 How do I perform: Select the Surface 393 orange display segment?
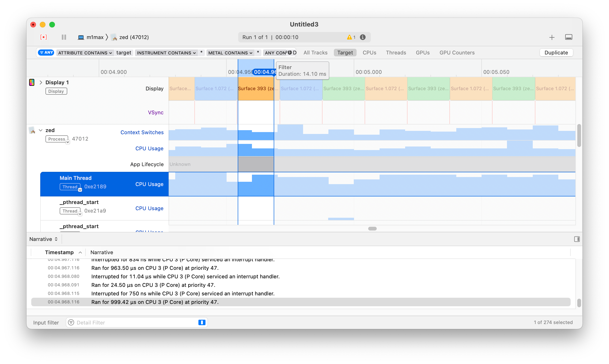coord(256,89)
